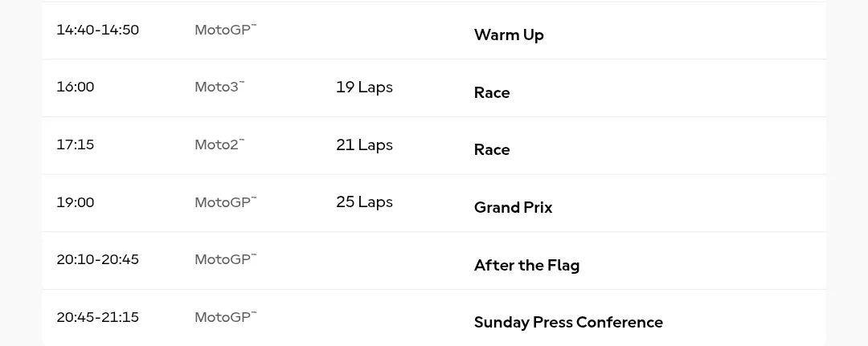Click the Moto3 class label
Viewport: 868px width, 346px height.
click(x=219, y=88)
